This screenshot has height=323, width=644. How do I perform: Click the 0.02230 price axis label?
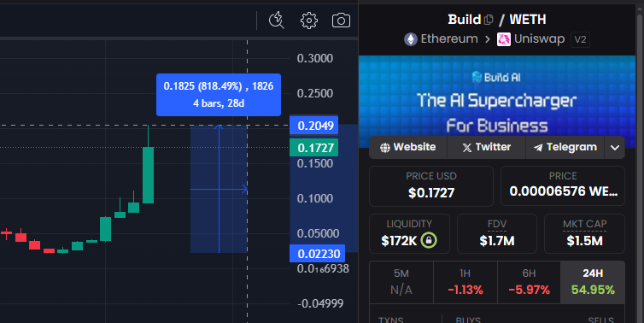point(317,254)
